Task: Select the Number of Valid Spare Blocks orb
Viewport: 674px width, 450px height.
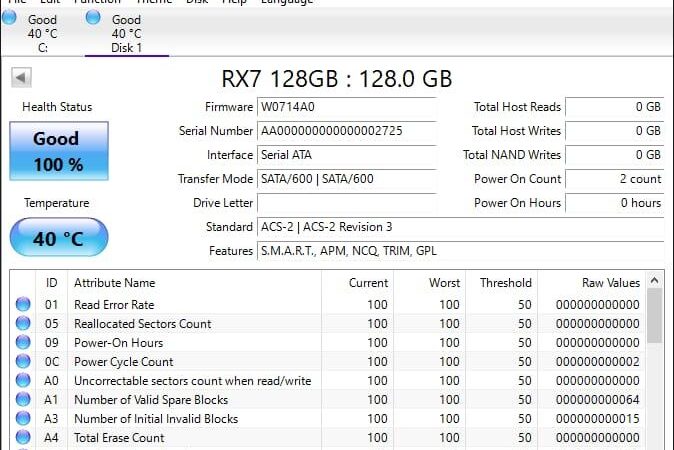Action: point(23,400)
